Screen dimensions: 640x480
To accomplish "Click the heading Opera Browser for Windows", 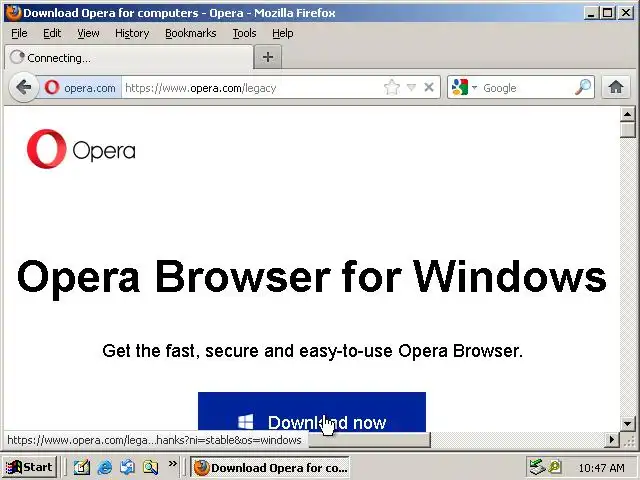I will [x=312, y=277].
